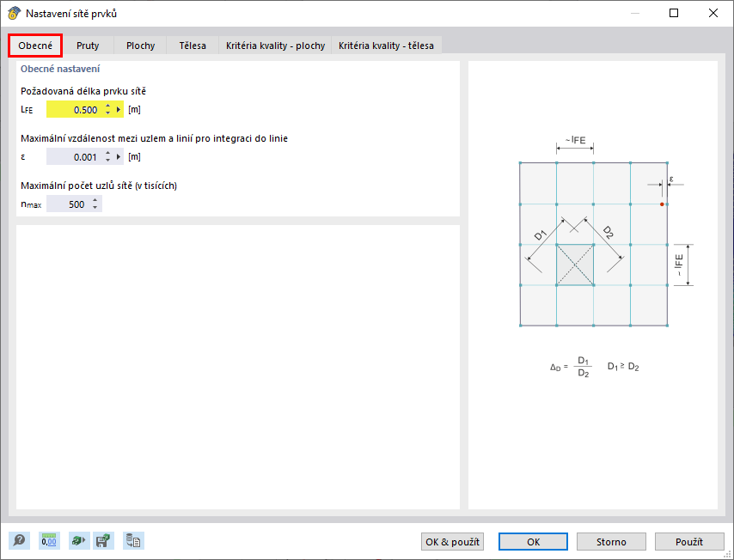
Task: Click the label Maximální počet uzlů sítě
Action: 99,186
